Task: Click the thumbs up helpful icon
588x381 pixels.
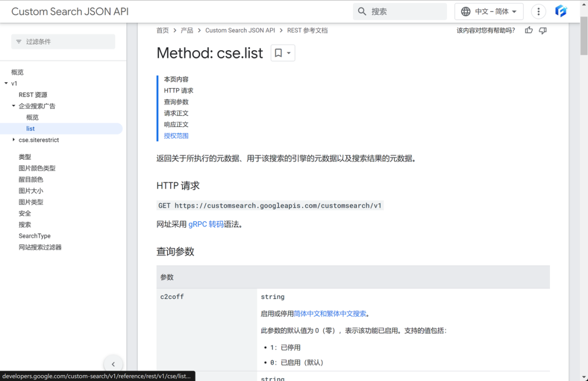Action: [529, 31]
